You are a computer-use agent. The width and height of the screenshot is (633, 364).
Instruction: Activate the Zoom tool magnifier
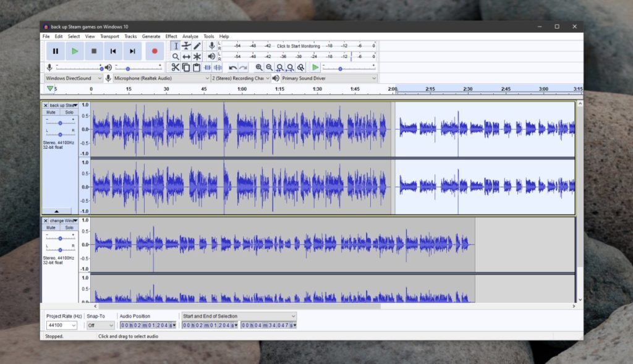[176, 56]
